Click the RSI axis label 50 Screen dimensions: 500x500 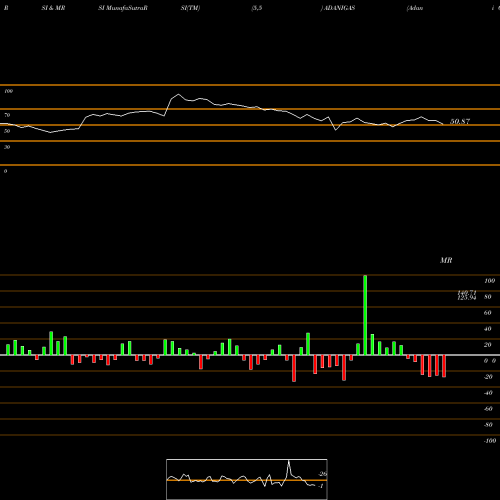point(7,131)
